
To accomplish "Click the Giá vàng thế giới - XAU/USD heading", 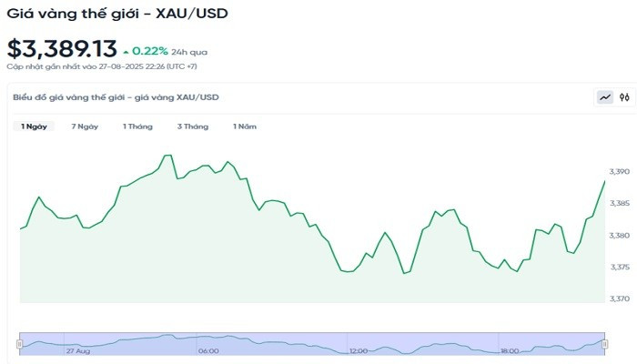I will 117,13.
